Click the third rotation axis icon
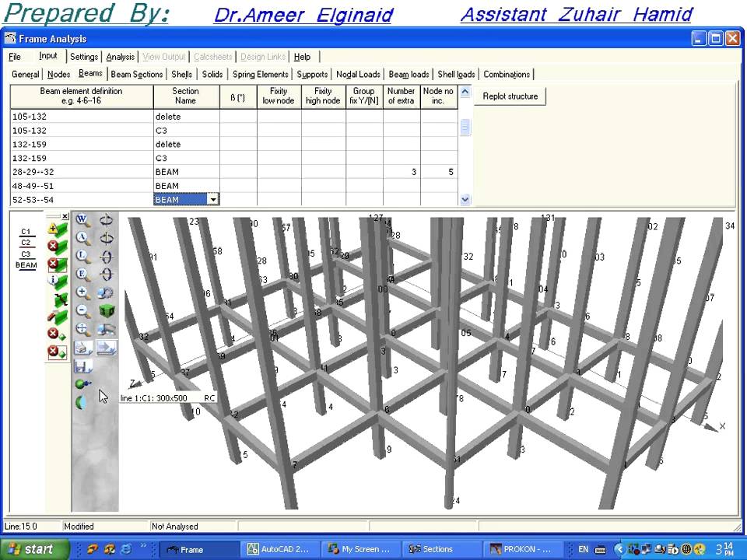The image size is (747, 560). point(107,256)
